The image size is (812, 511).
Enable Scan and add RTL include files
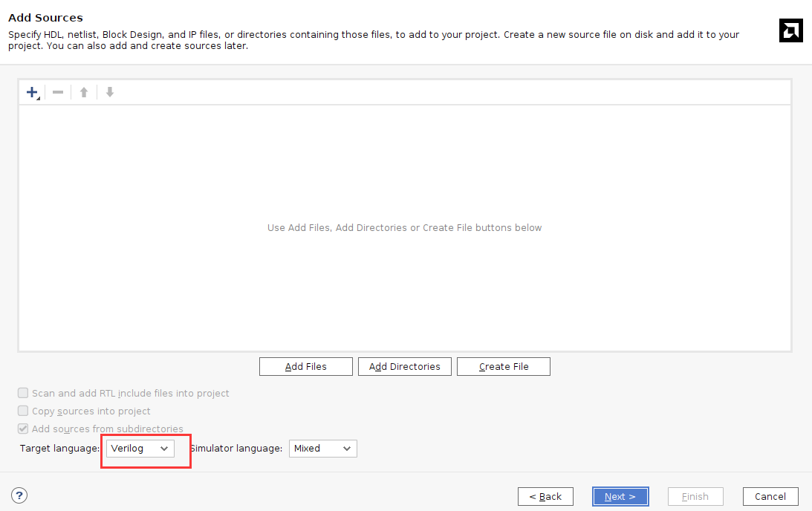[x=23, y=393]
